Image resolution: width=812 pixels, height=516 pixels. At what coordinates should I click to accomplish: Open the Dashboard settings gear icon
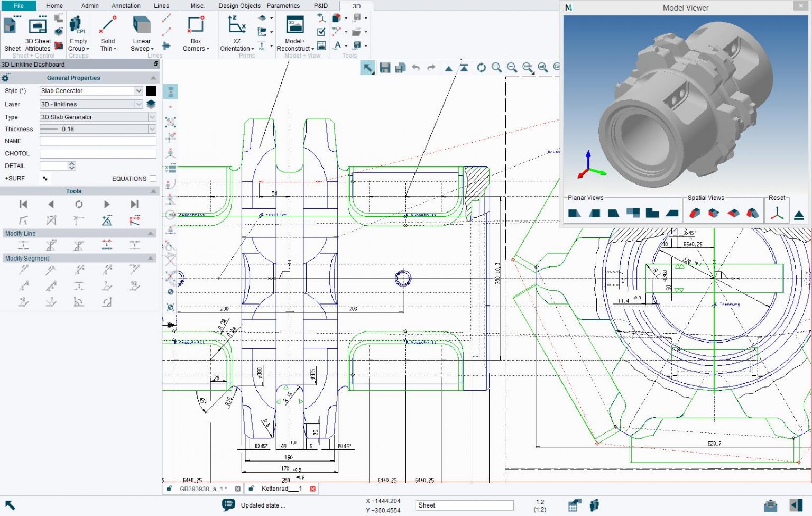coord(5,77)
